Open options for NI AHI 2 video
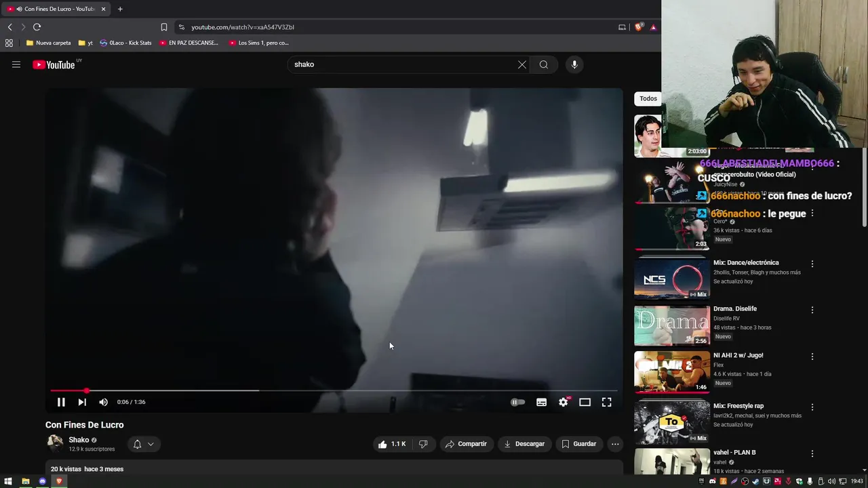The image size is (868, 488). click(x=812, y=357)
